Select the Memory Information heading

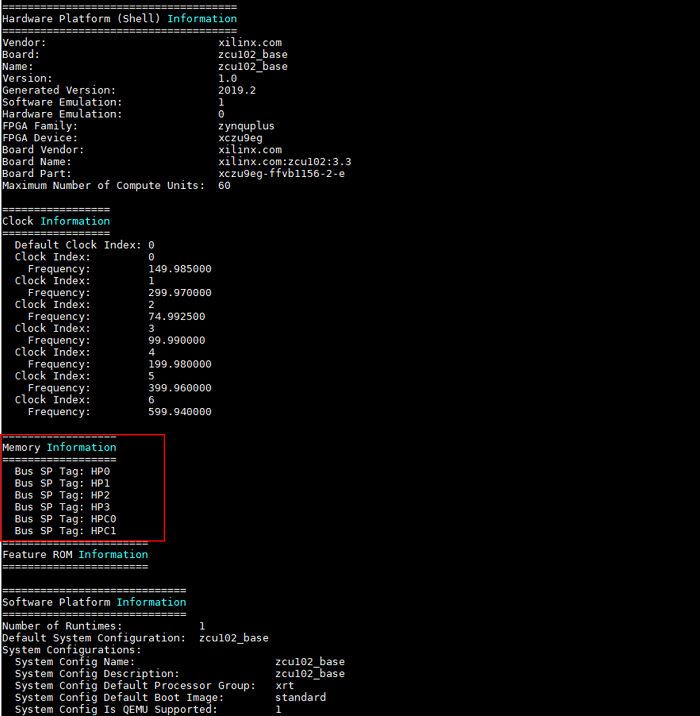coord(59,448)
